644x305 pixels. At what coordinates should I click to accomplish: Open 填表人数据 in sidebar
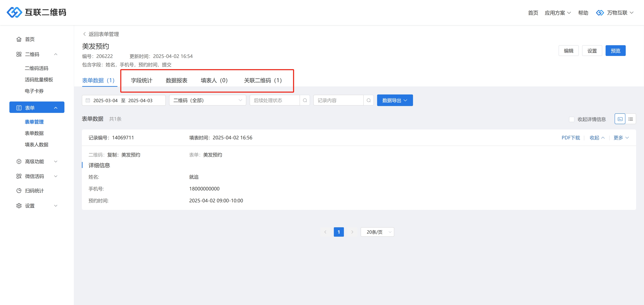click(x=37, y=145)
